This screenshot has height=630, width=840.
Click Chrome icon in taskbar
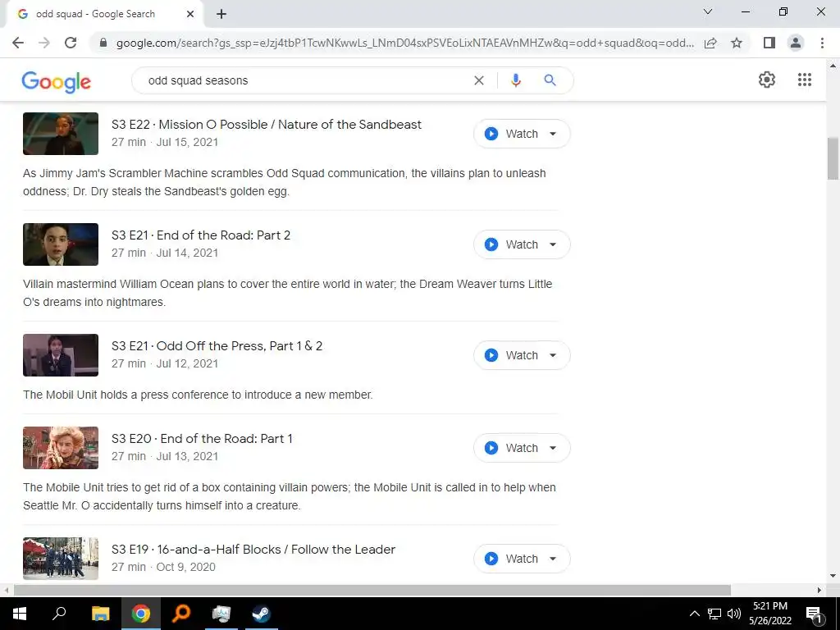tap(141, 614)
